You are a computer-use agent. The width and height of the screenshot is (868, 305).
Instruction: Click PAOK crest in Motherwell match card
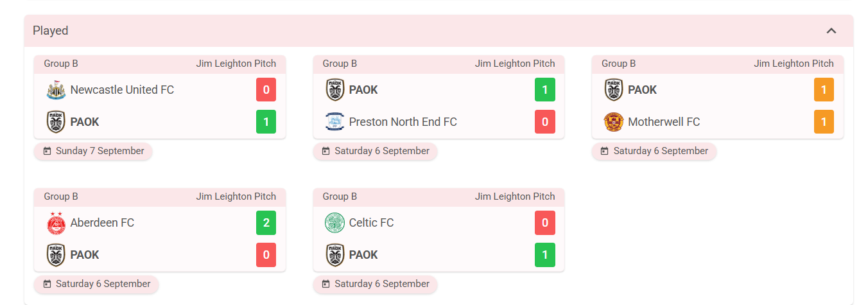point(614,90)
